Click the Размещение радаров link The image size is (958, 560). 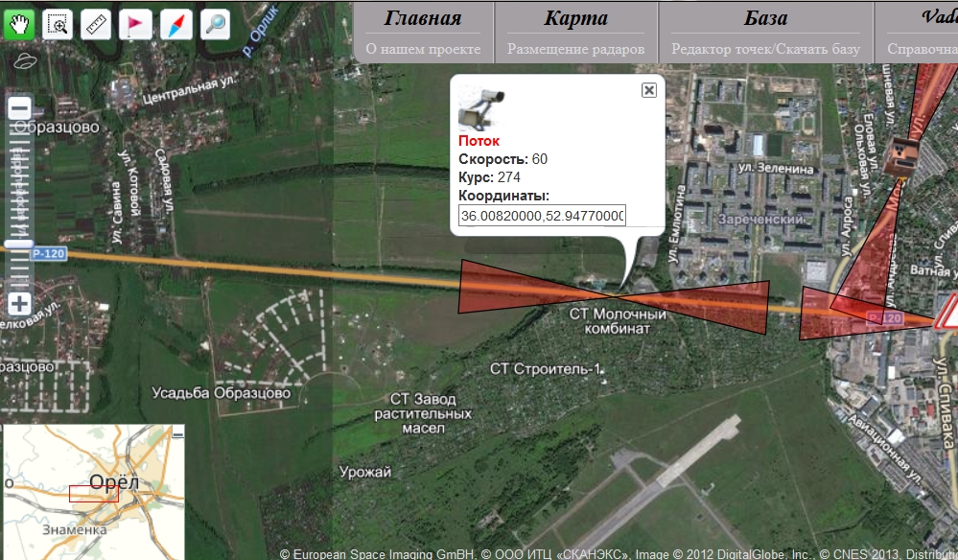click(x=575, y=49)
